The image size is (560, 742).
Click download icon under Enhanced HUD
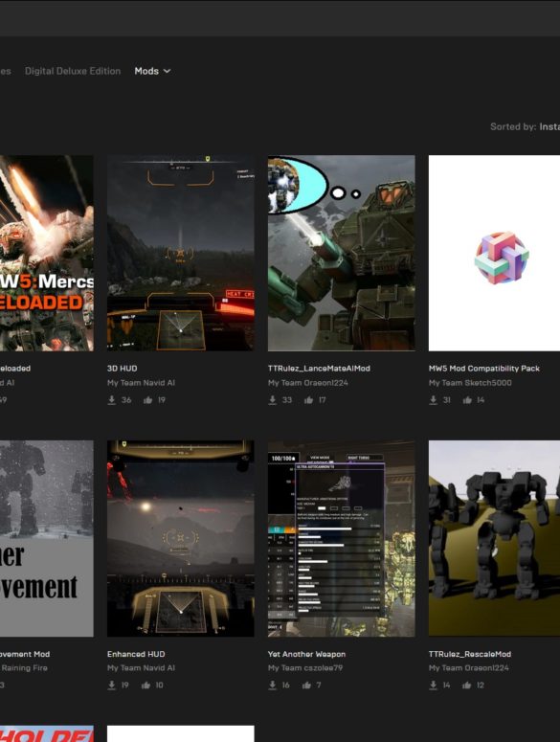[x=112, y=685]
